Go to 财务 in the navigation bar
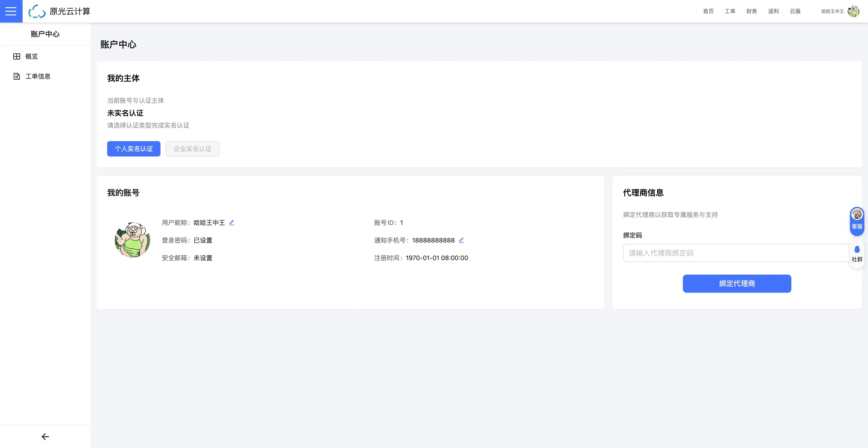 tap(751, 11)
